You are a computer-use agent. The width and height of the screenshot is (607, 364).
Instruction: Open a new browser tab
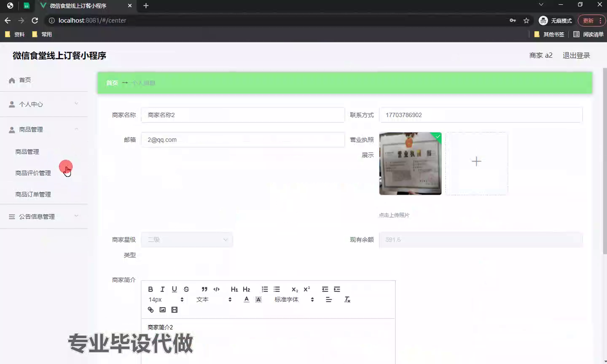(x=146, y=6)
